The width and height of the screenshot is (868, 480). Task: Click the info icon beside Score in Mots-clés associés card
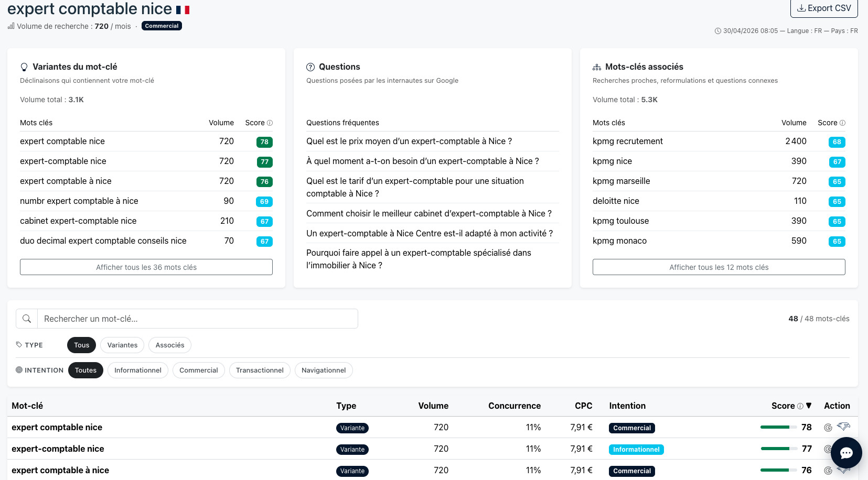(843, 123)
